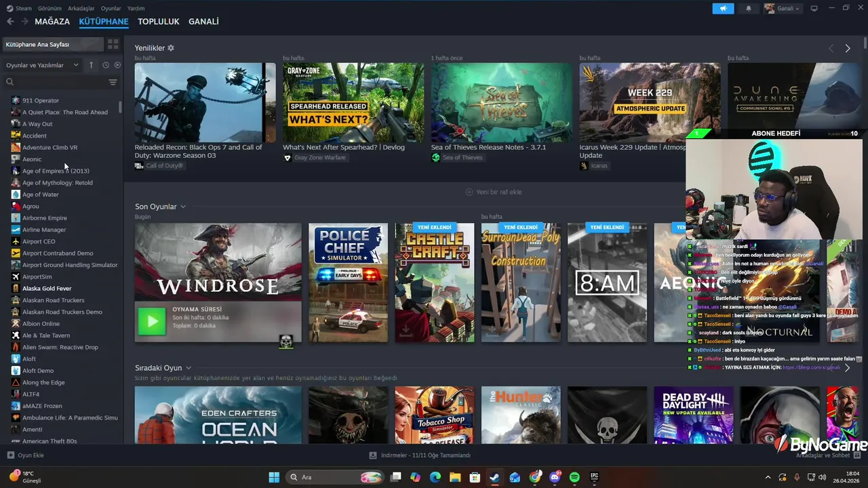The width and height of the screenshot is (868, 488).
Task: Open SurrounDead Poly Construction card
Action: pos(521,283)
